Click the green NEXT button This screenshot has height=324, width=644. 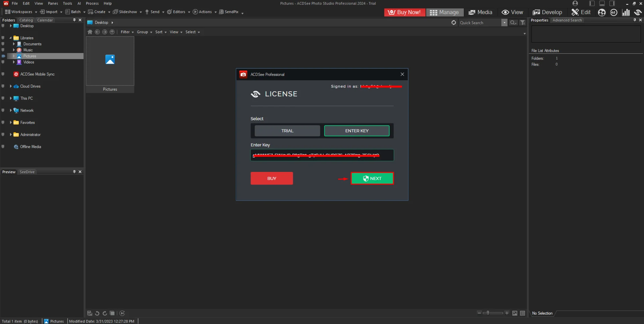point(372,179)
